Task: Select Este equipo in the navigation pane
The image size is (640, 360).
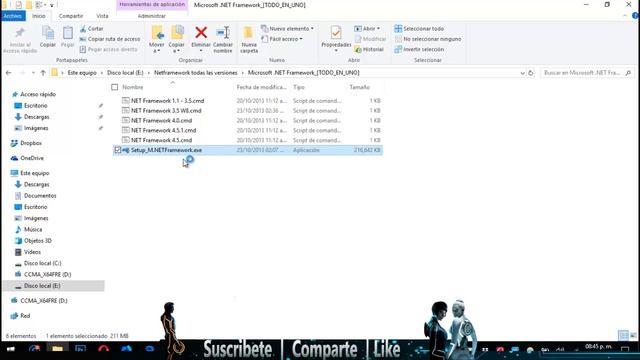Action: [x=35, y=173]
